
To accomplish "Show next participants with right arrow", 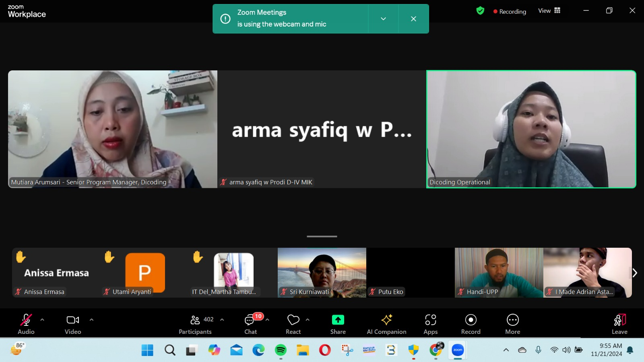I will [635, 273].
